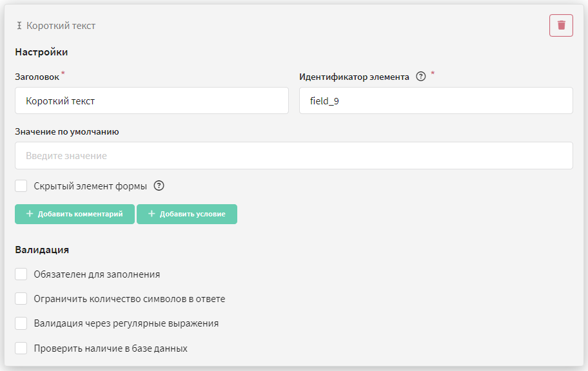The height and width of the screenshot is (371, 588).
Task: Focus the Введите значение default field
Action: coord(293,155)
